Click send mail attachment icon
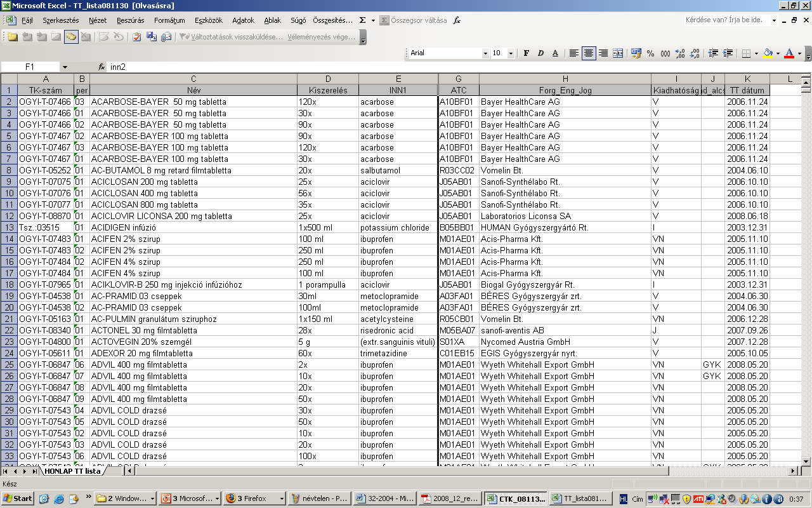Screen dimensions: 812x508 pos(166,37)
